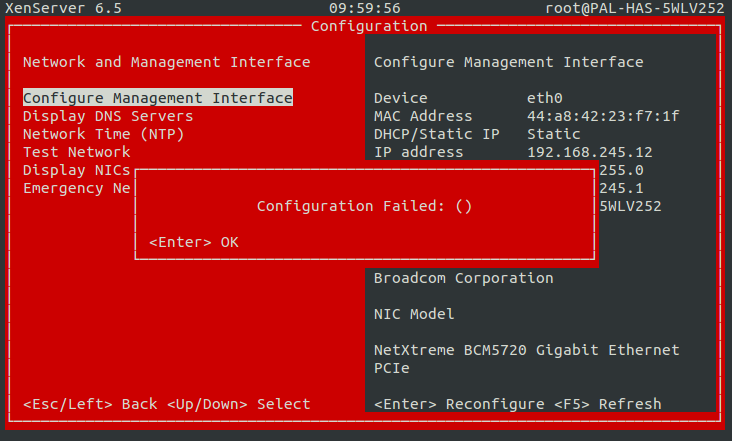Click the <Esc/Left> Back hint
Screen dimensions: 732x441
[x=89, y=404]
